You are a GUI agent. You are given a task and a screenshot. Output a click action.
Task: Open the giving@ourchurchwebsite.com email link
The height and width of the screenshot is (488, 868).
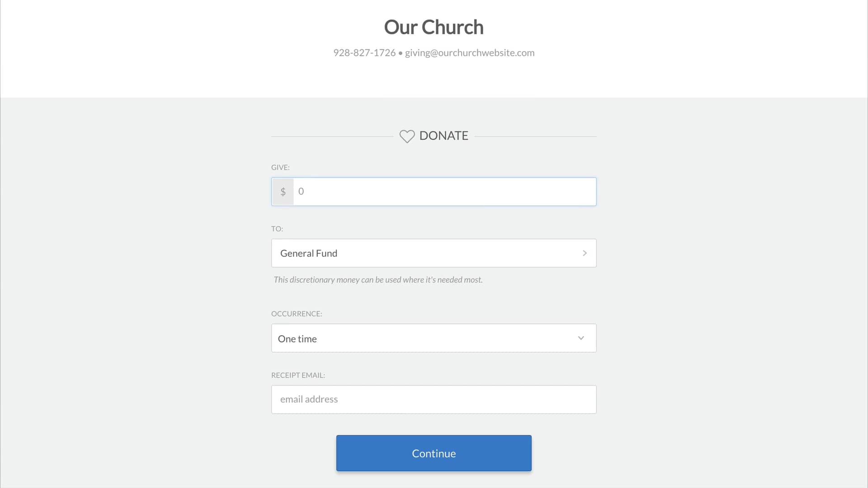[x=470, y=53]
